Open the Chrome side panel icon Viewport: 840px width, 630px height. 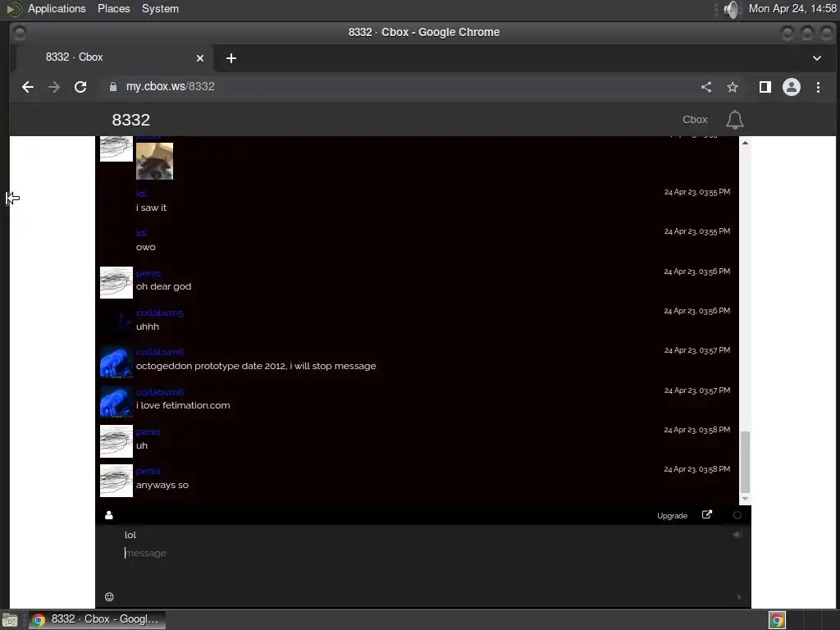click(765, 87)
